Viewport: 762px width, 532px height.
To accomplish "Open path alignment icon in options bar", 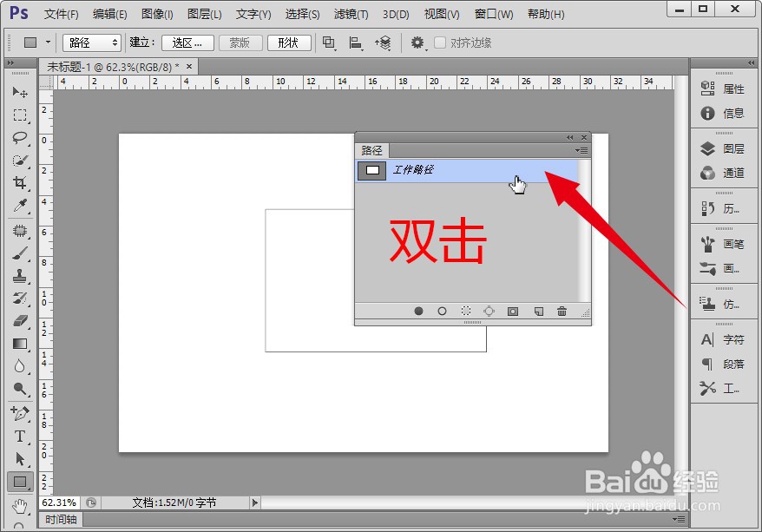I will click(x=356, y=43).
